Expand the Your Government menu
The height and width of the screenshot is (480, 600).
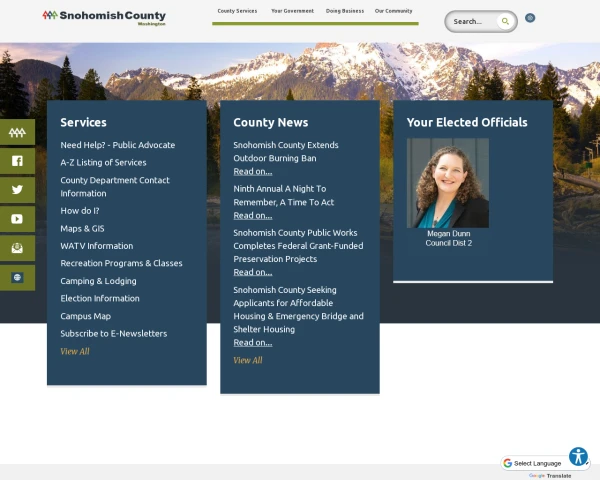pos(292,11)
